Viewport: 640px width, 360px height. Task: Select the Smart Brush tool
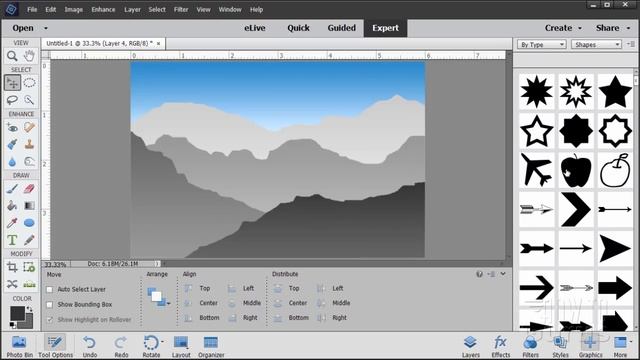12,144
